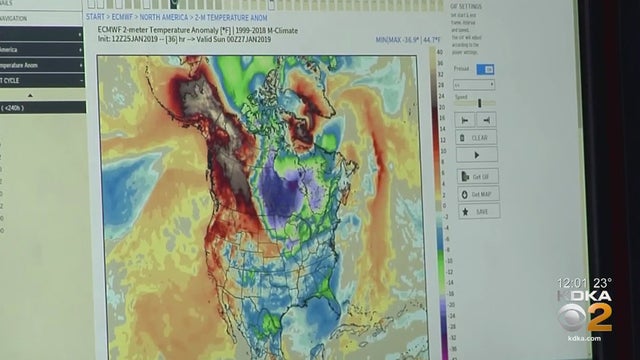
Task: Set GIF end frame marker button
Action: 486,120
